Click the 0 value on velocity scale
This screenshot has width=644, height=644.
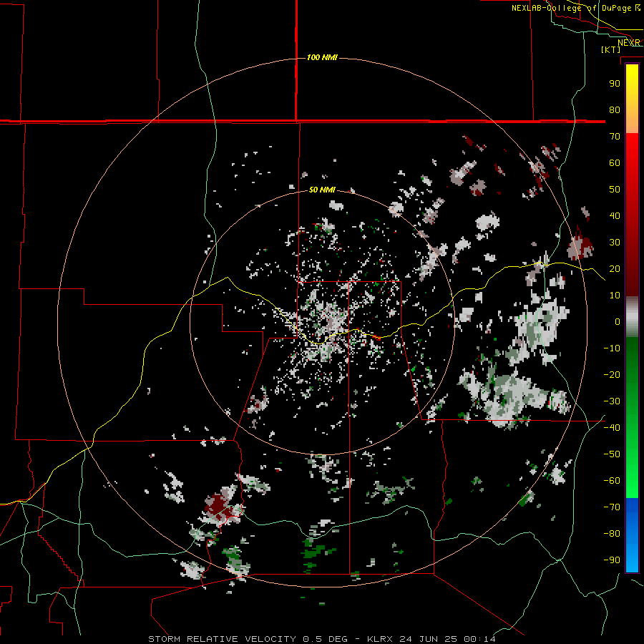pos(618,322)
